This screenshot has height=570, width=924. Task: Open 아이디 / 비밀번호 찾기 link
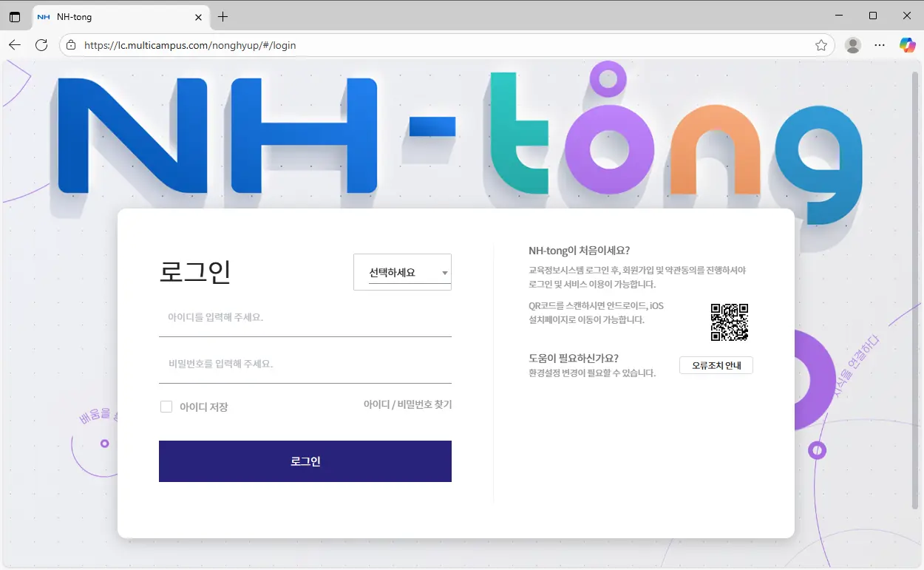click(x=407, y=404)
